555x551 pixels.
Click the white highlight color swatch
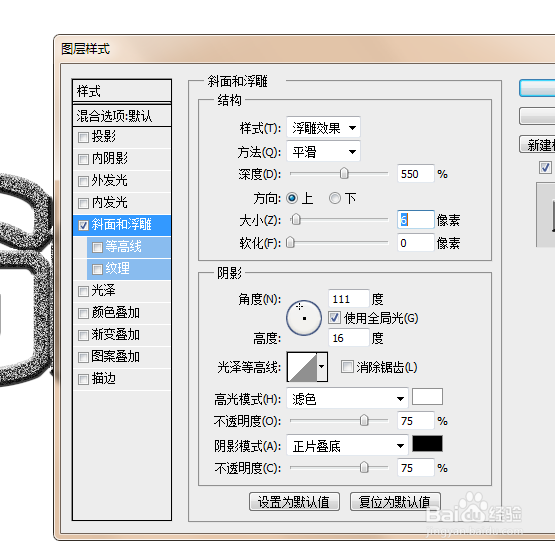point(427,397)
